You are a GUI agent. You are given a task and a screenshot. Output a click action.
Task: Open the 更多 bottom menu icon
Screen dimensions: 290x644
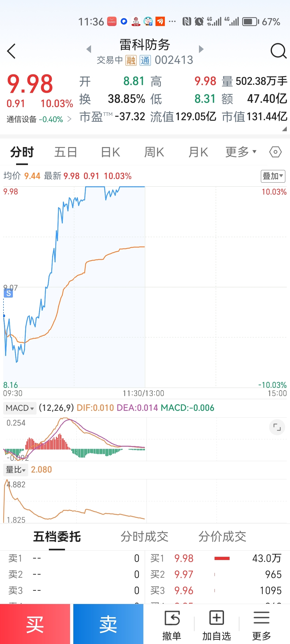click(x=261, y=624)
